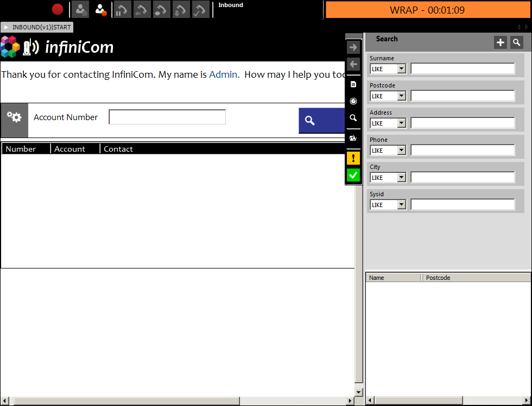
Task: Click the greyed agent status icon
Action: click(x=81, y=10)
